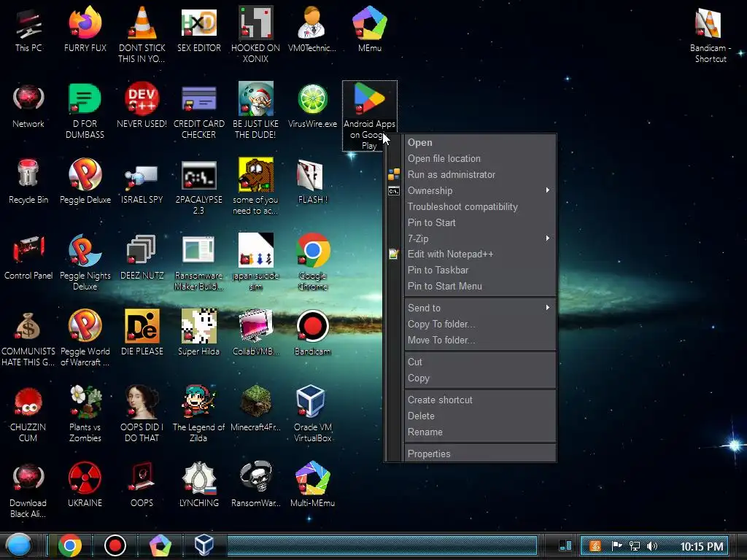
Task: Expand the Send to submenu
Action: (480, 308)
